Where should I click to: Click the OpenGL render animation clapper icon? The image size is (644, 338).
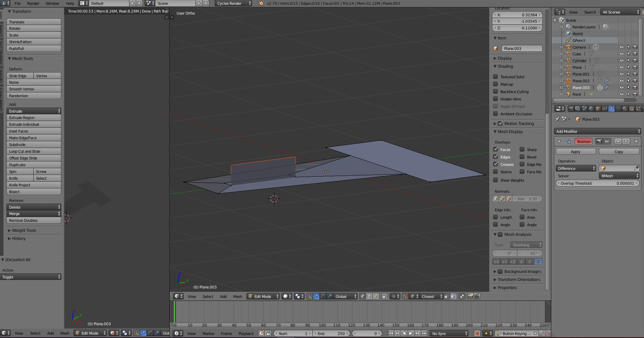pos(477,297)
